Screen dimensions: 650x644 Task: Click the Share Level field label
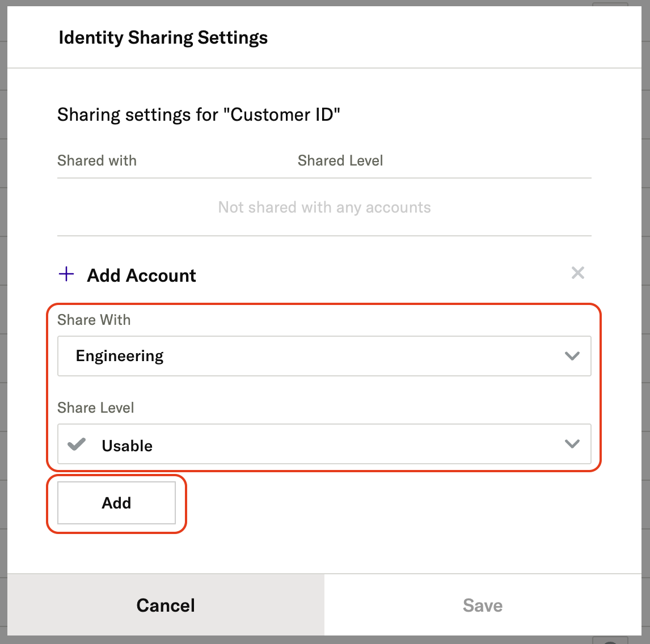(96, 408)
